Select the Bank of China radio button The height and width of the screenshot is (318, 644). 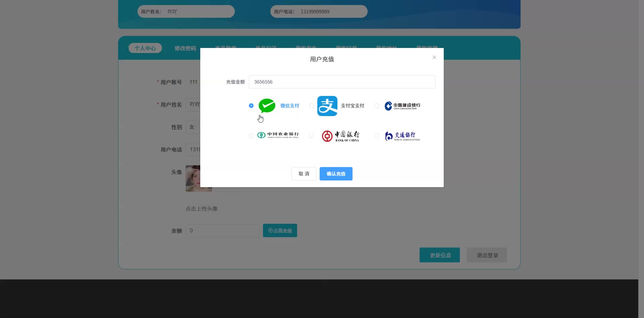[312, 136]
